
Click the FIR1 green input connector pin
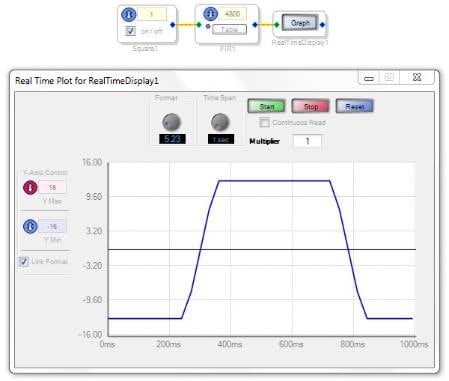pos(199,25)
